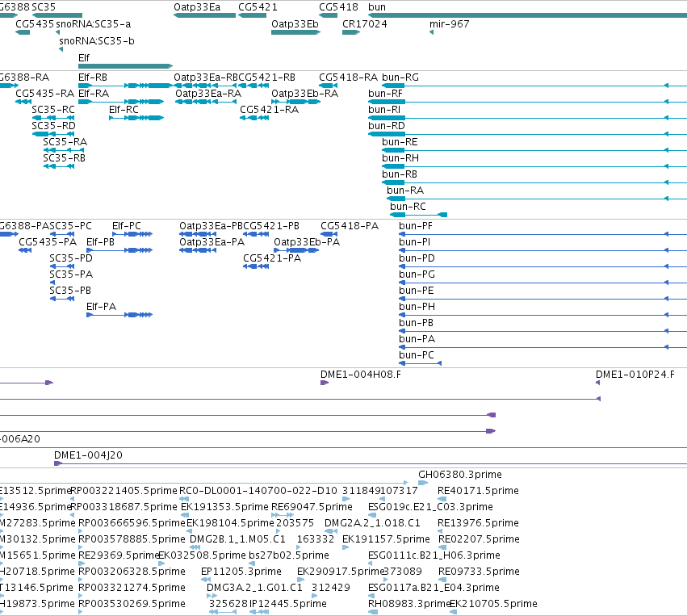Image resolution: width=687 pixels, height=616 pixels.
Task: Click the CG5435-RA transcript label
Action: 44,94
